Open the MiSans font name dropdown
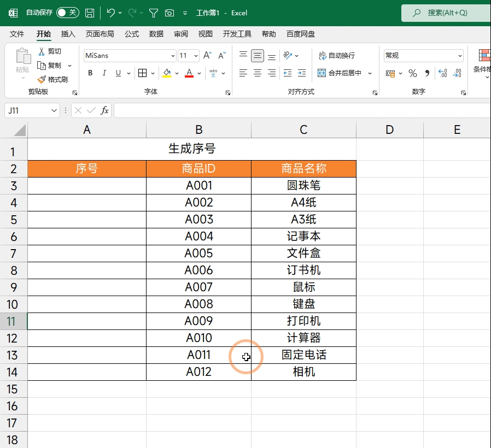491x448 pixels. [x=173, y=56]
